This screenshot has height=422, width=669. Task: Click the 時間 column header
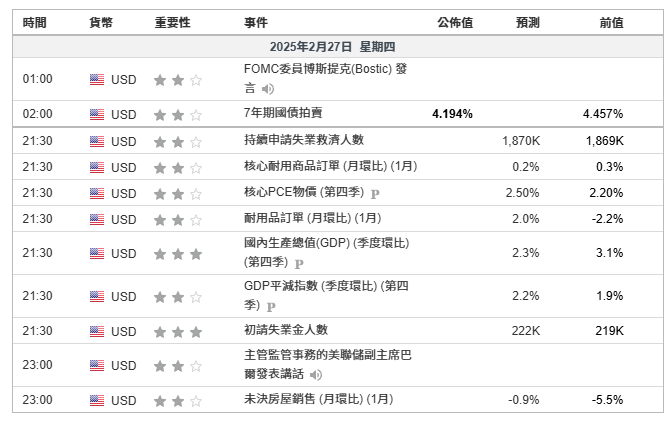(34, 22)
